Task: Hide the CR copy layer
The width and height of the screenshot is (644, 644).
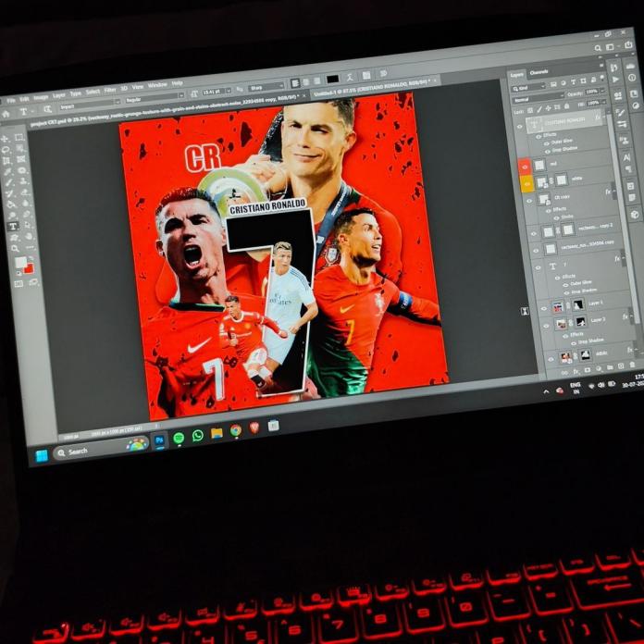Action: 529,201
